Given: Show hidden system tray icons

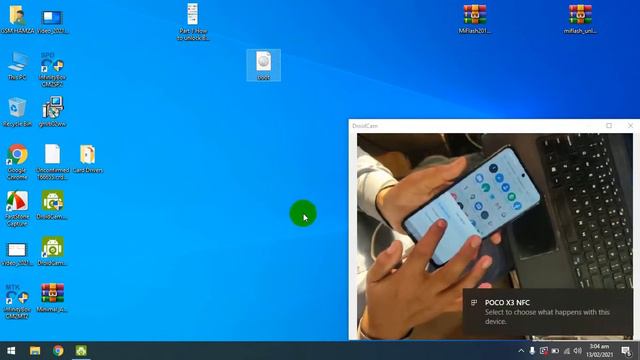Looking at the screenshot, I should click(x=521, y=351).
